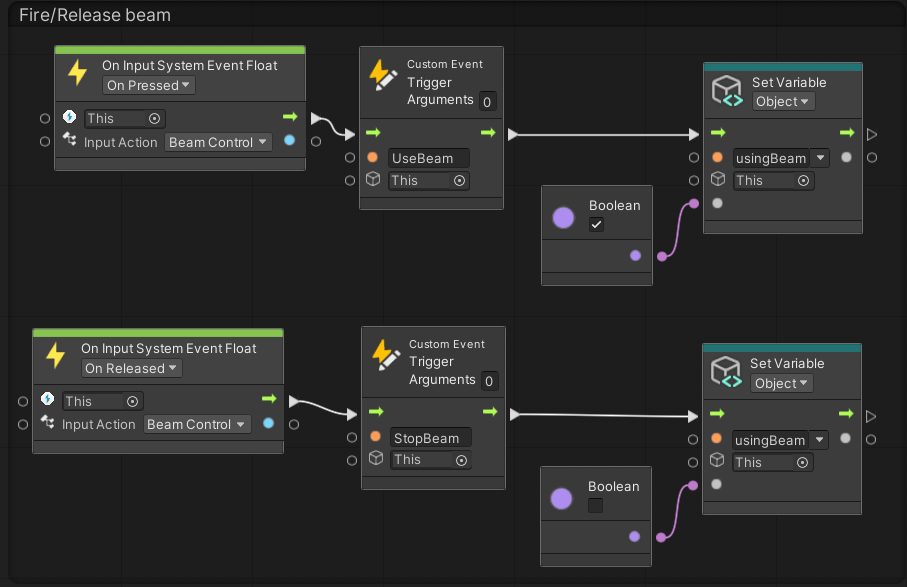907x587 pixels.
Task: Click the lightning icon on the On Pressed event node
Action: 77,74
